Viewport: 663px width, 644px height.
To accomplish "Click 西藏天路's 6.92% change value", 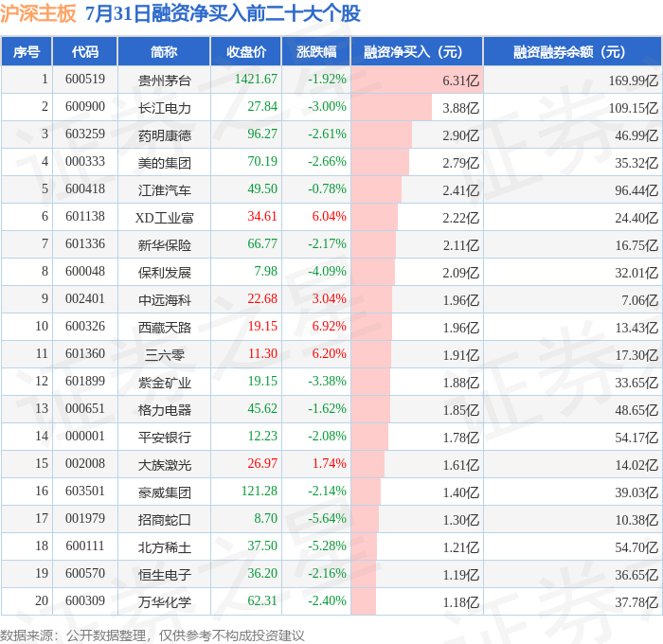I will click(x=328, y=327).
